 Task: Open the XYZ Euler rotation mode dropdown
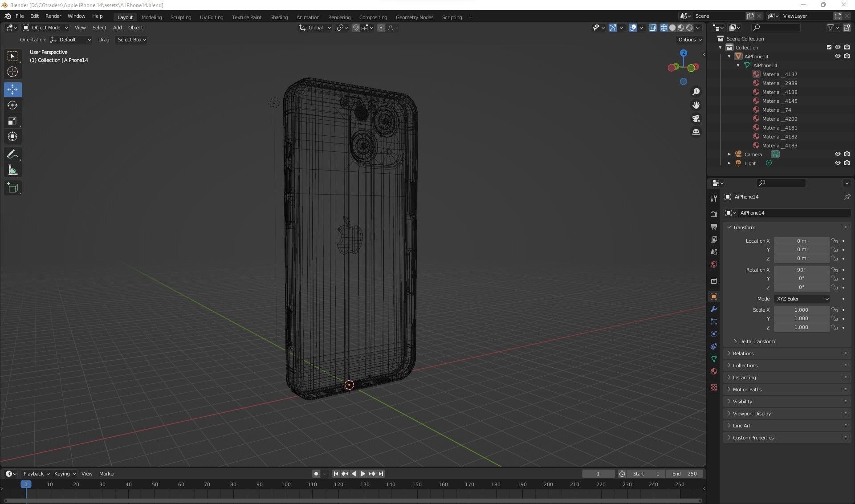tap(802, 299)
